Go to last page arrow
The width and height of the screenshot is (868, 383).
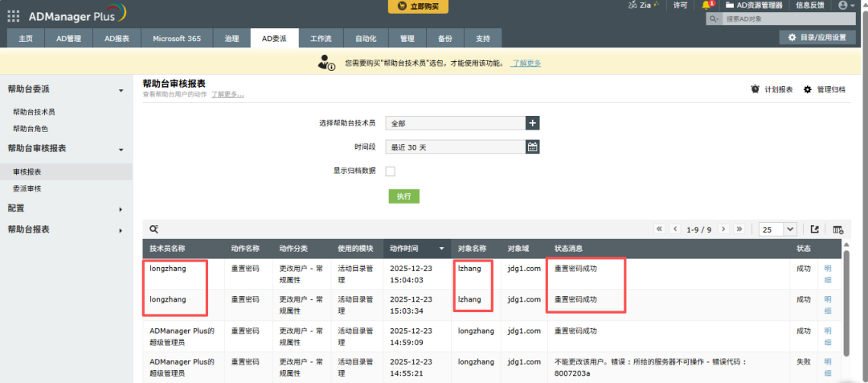click(x=739, y=229)
